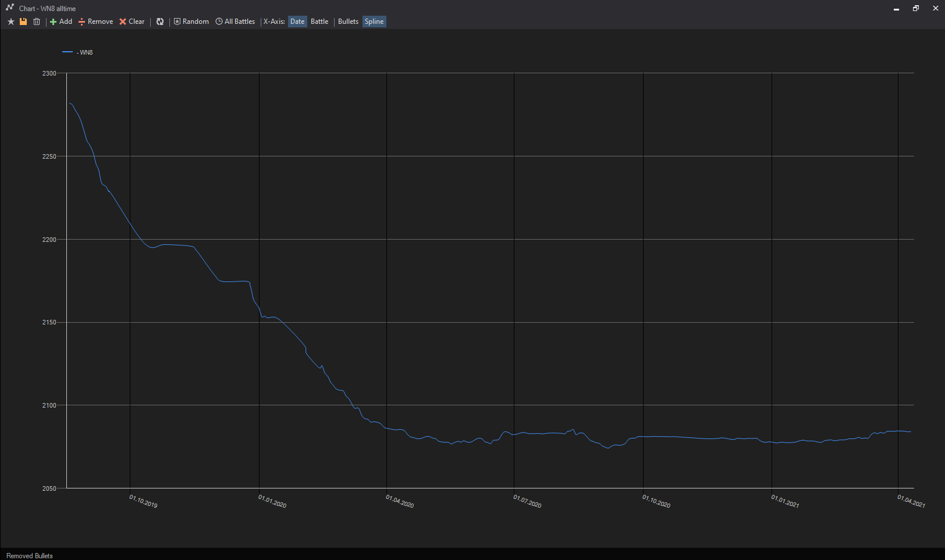
Task: Click the 2150 value axis label
Action: (x=49, y=322)
